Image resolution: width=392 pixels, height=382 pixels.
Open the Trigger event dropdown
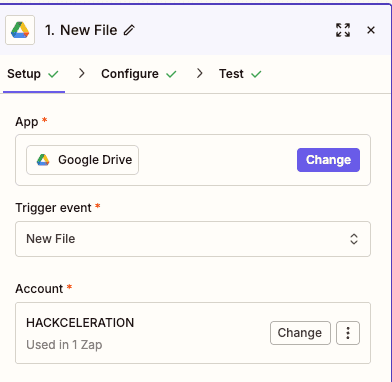point(193,239)
